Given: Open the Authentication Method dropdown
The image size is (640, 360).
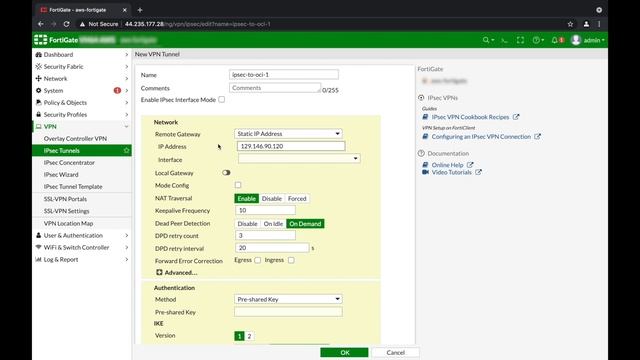Looking at the screenshot, I should click(x=288, y=299).
